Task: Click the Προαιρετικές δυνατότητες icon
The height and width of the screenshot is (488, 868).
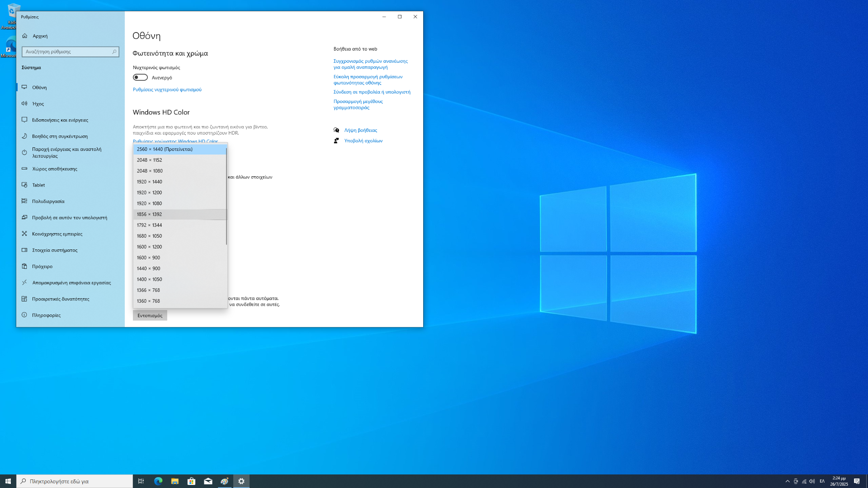Action: pyautogui.click(x=24, y=299)
